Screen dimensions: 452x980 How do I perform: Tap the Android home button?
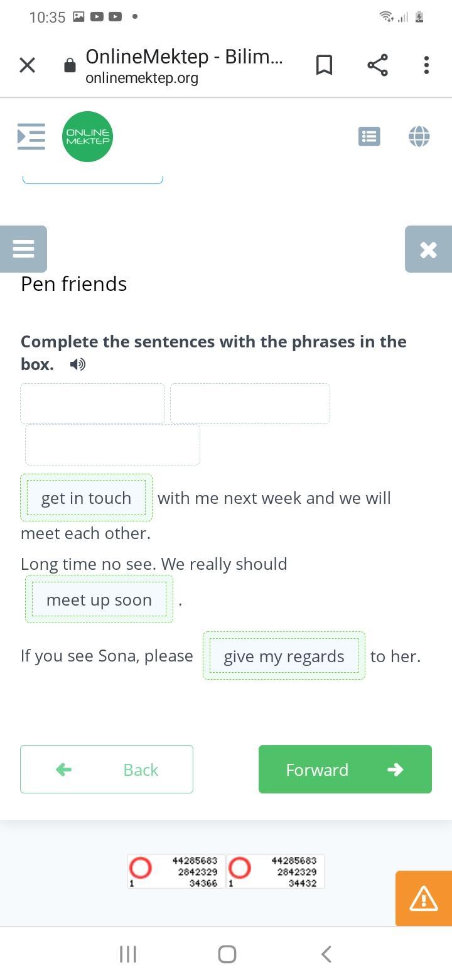(227, 954)
